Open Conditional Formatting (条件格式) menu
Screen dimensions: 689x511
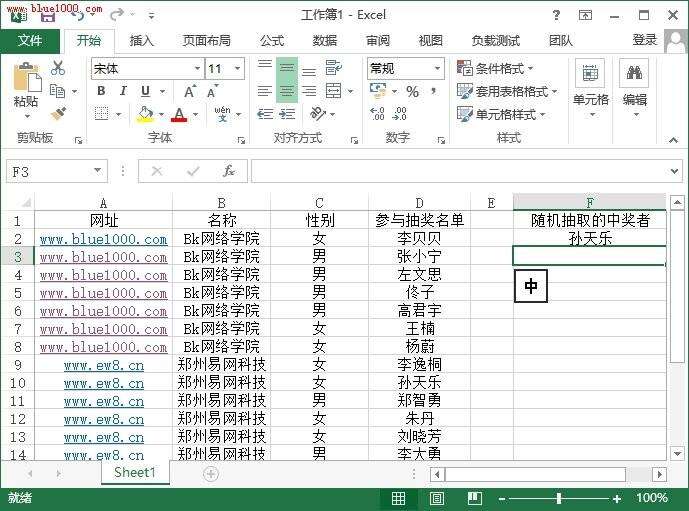(x=495, y=69)
